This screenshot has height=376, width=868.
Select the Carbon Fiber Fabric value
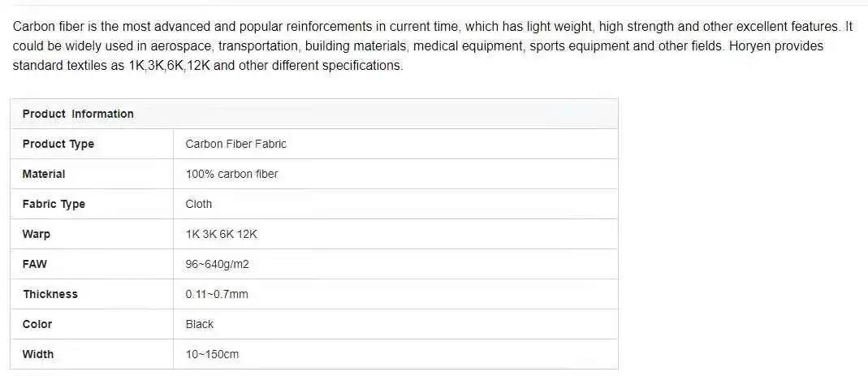[x=236, y=144]
